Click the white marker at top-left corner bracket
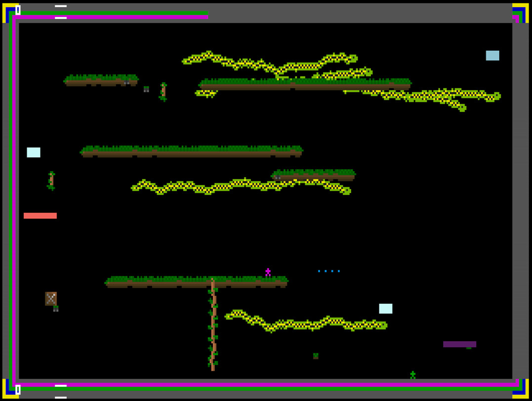This screenshot has width=532, height=401. pyautogui.click(x=18, y=10)
